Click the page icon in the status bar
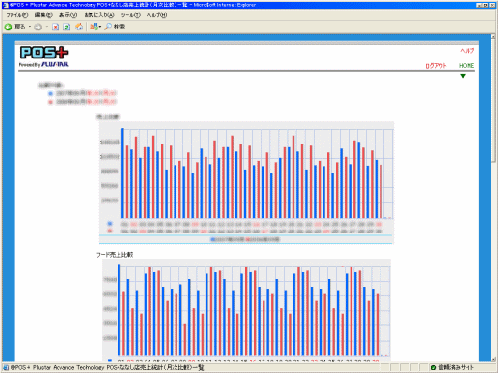Viewport: 498px width, 373px height. tap(6, 367)
